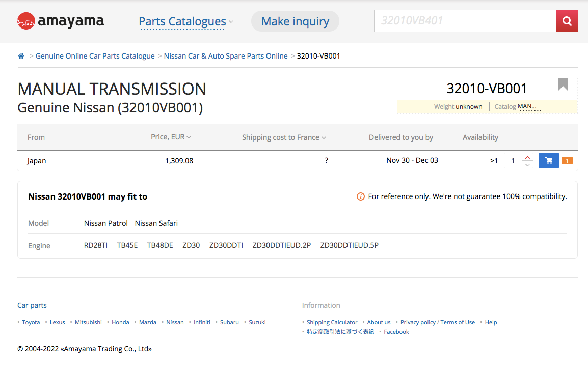Click the amayama logo

(60, 21)
